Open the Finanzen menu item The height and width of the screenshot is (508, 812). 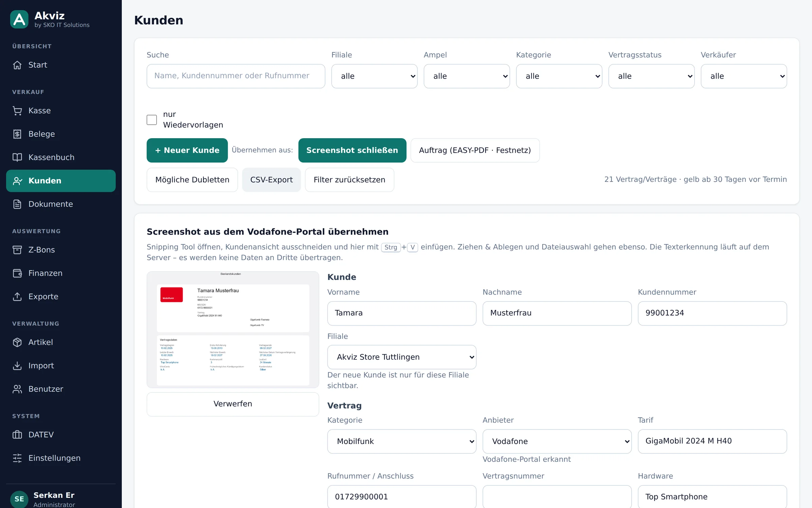61,273
